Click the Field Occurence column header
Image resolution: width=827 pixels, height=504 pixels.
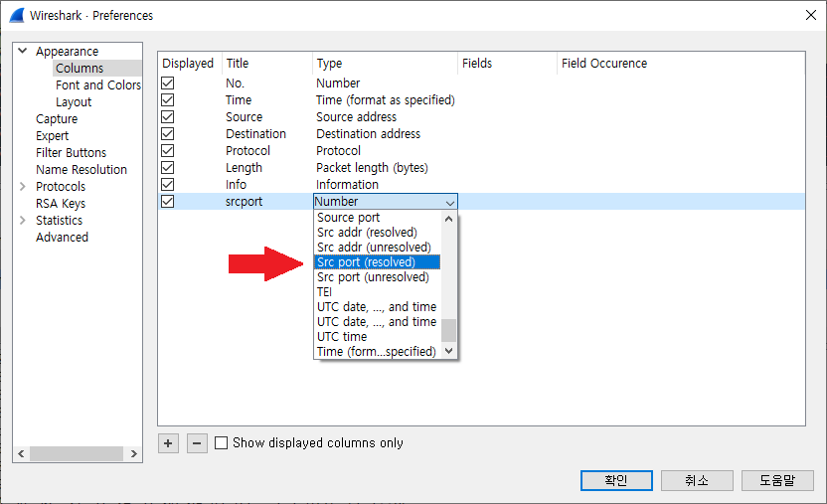coord(680,64)
